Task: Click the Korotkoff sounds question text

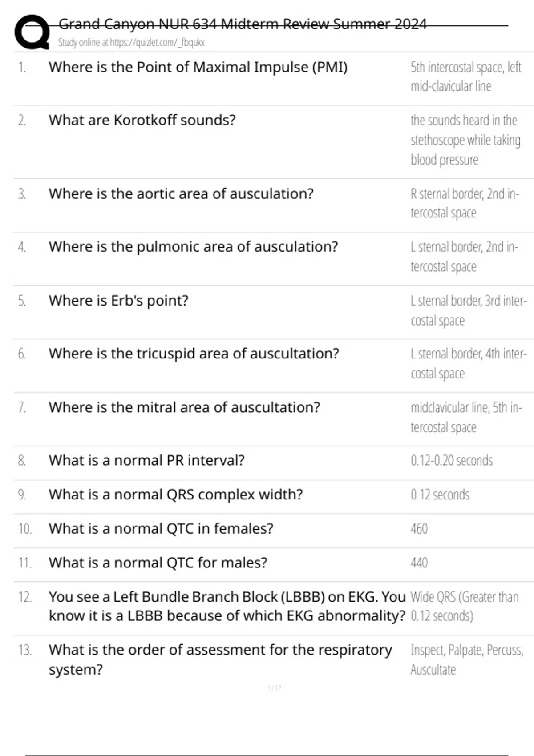Action: coord(142,120)
